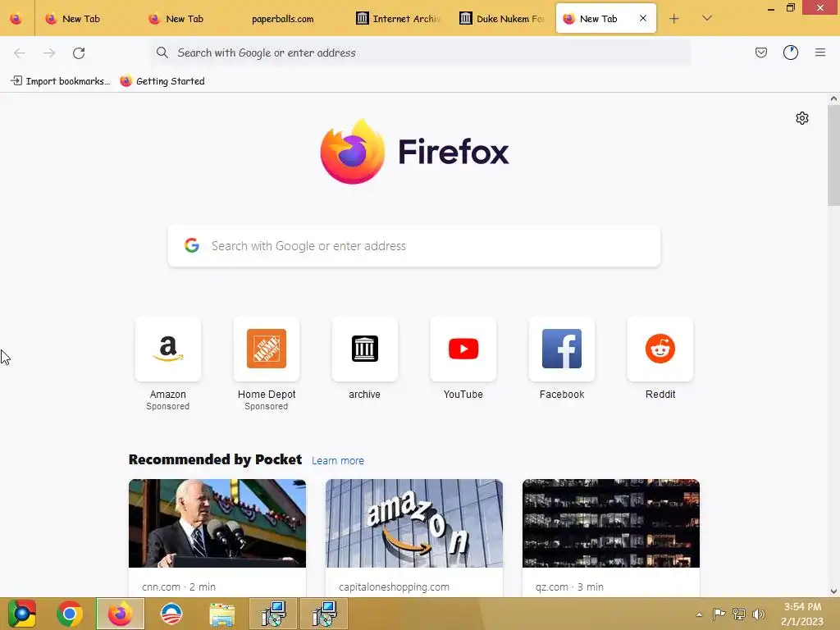This screenshot has height=630, width=840.
Task: Open the capitaloneshopping.com Amazon story thumbnail
Action: (414, 523)
